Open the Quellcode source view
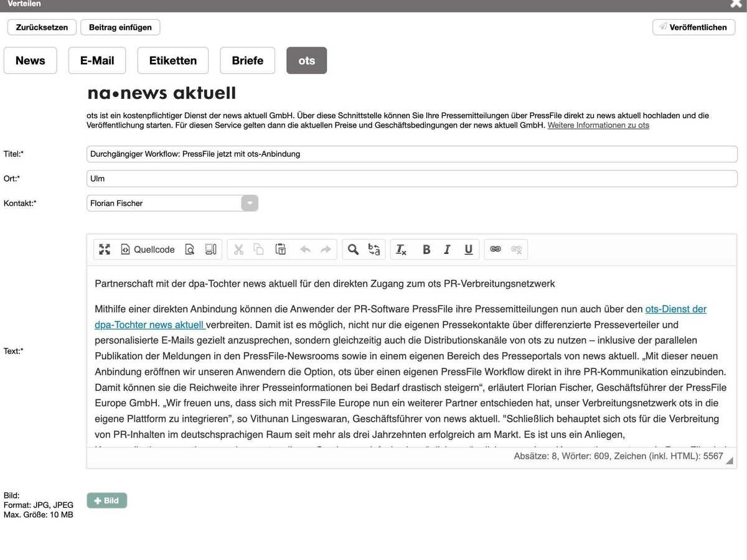This screenshot has width=747, height=560. pyautogui.click(x=148, y=250)
